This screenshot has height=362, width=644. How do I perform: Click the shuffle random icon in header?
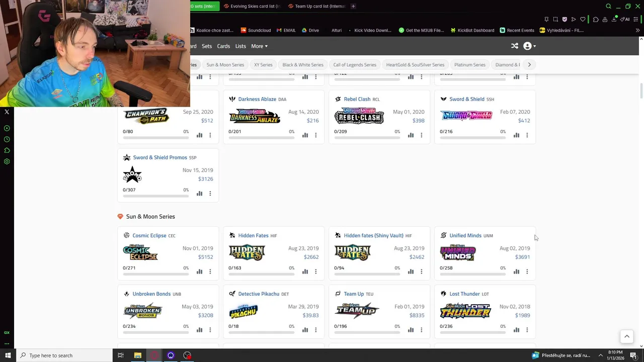(515, 46)
